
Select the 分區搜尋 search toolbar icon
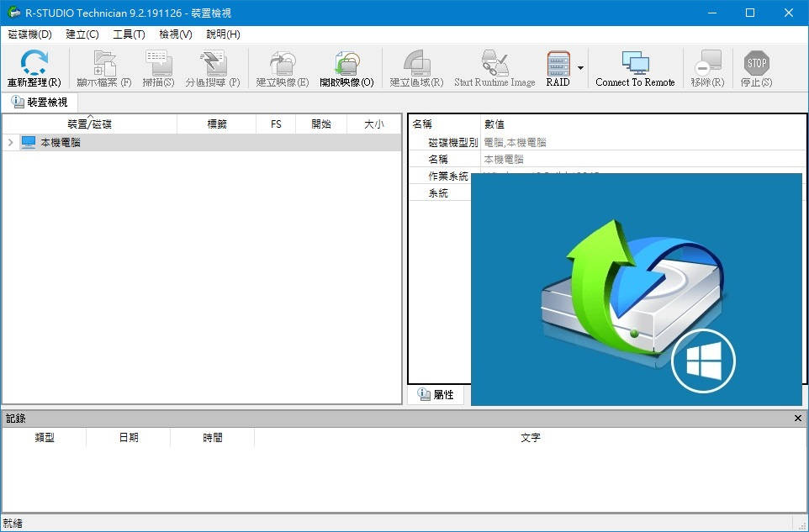tap(214, 67)
